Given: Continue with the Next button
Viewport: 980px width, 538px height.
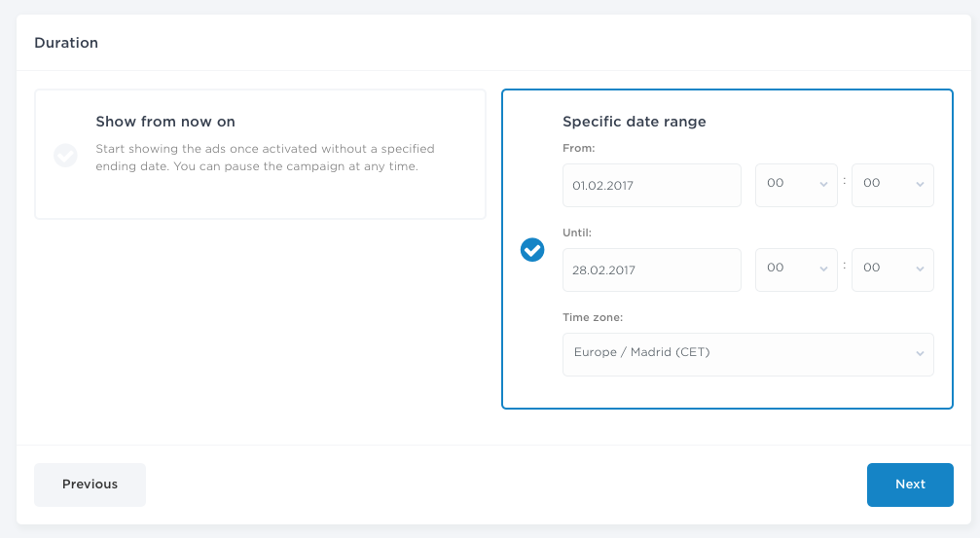Looking at the screenshot, I should [x=910, y=484].
